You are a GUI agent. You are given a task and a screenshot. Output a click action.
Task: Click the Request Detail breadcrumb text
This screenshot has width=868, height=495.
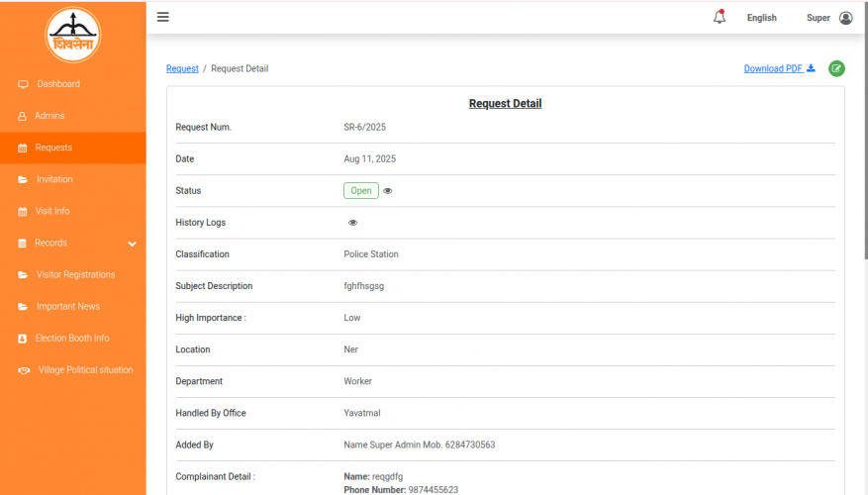pyautogui.click(x=240, y=68)
